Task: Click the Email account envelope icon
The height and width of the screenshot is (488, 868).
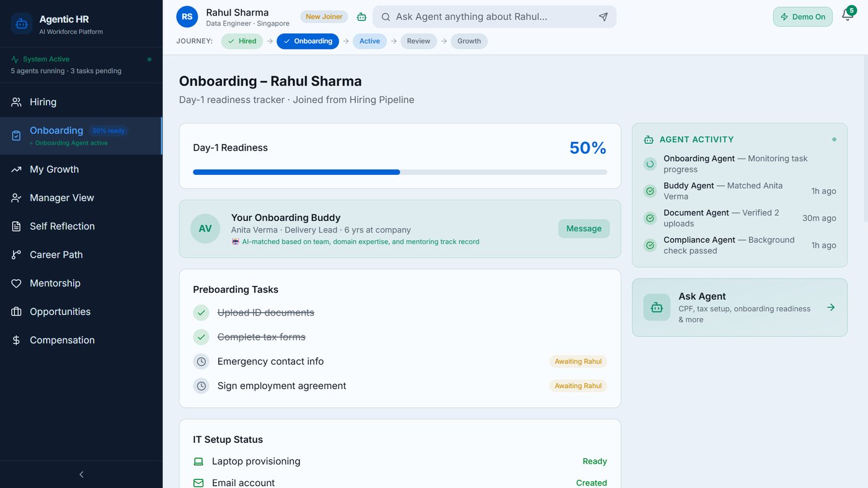Action: pos(198,482)
